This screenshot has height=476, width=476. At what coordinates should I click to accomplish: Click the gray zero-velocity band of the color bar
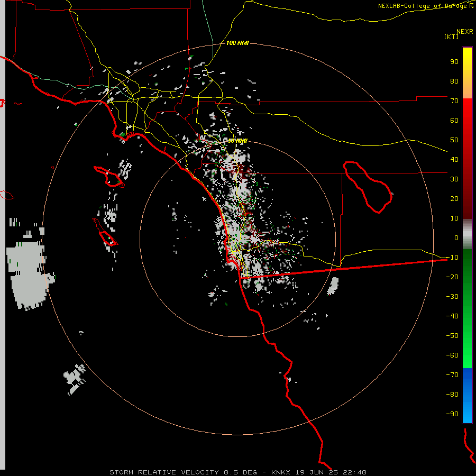467,234
